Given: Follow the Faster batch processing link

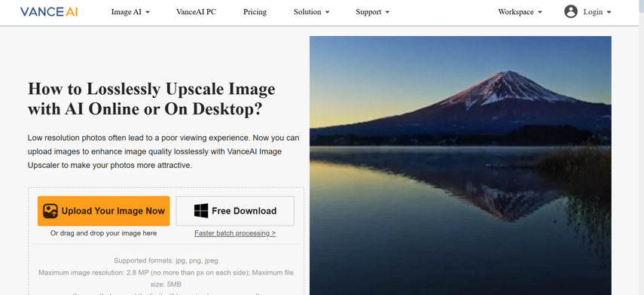Looking at the screenshot, I should click(235, 233).
